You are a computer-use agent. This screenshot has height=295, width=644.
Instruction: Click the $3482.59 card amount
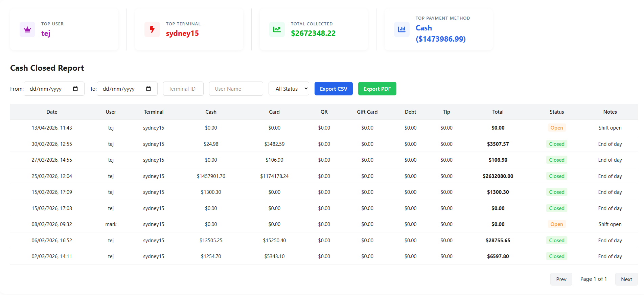(274, 144)
